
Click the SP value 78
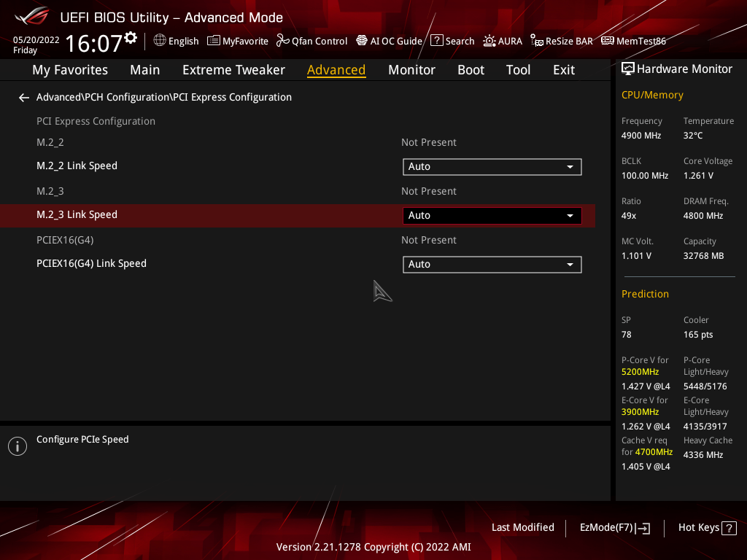pos(626,335)
